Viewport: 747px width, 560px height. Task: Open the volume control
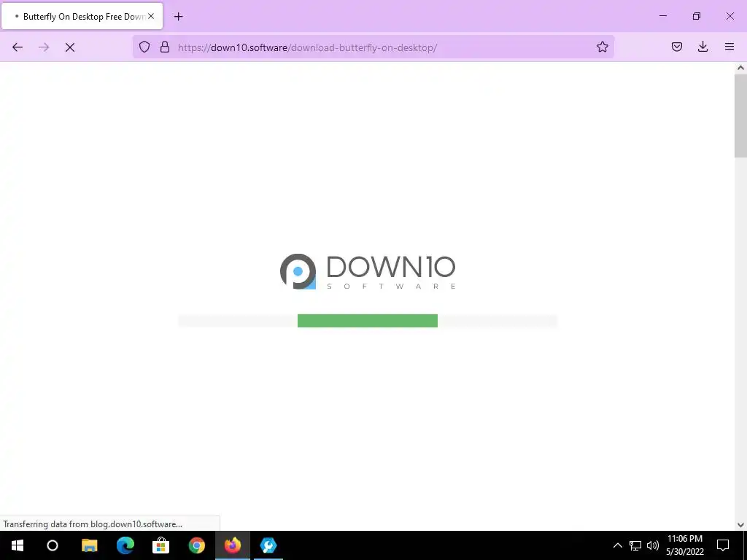pyautogui.click(x=653, y=545)
